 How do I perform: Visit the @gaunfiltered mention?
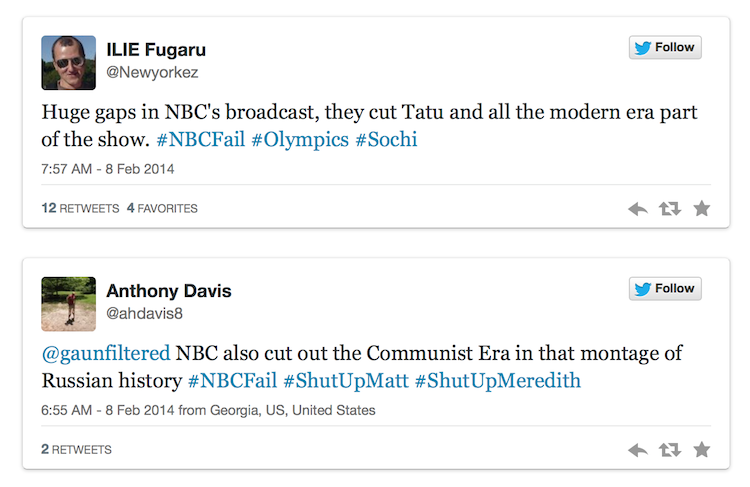pyautogui.click(x=106, y=354)
